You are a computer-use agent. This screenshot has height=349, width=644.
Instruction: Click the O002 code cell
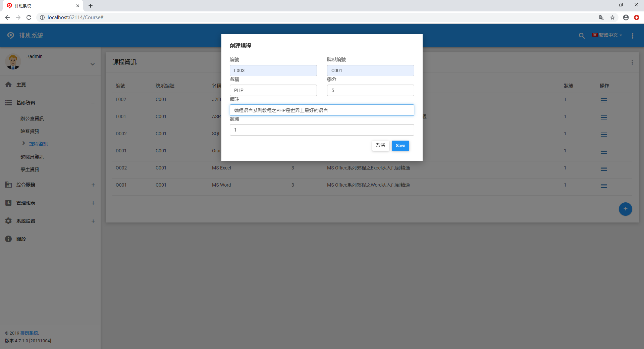click(x=121, y=168)
